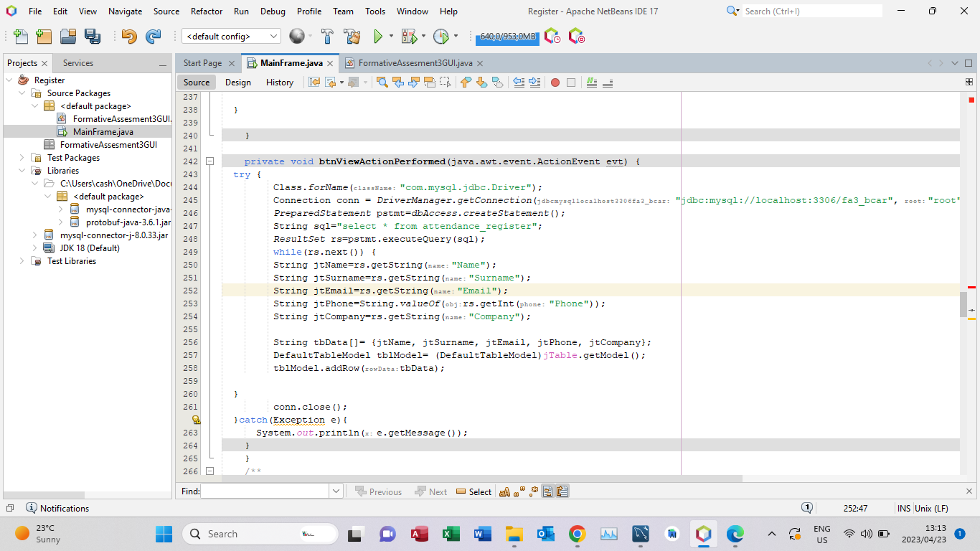This screenshot has height=551, width=980.
Task: Click the Clean and Build Project hammer icon
Action: tap(352, 37)
